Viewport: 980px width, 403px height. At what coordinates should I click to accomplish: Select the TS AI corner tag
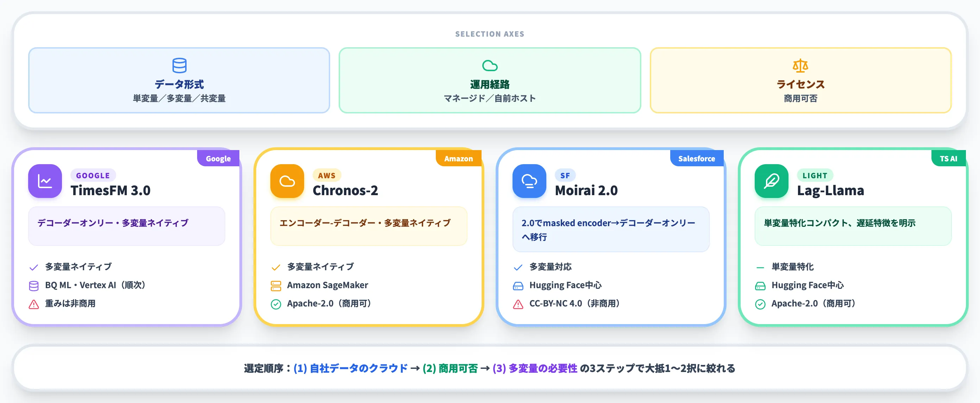[948, 158]
